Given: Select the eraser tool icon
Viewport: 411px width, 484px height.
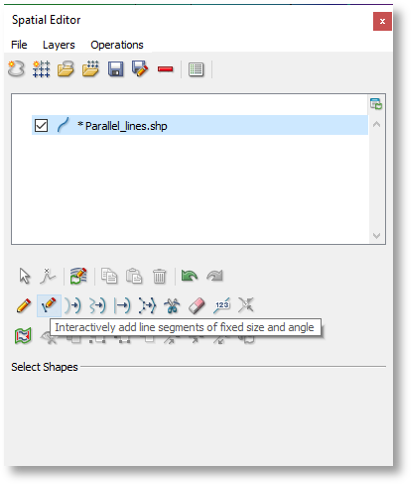Looking at the screenshot, I should click(197, 306).
